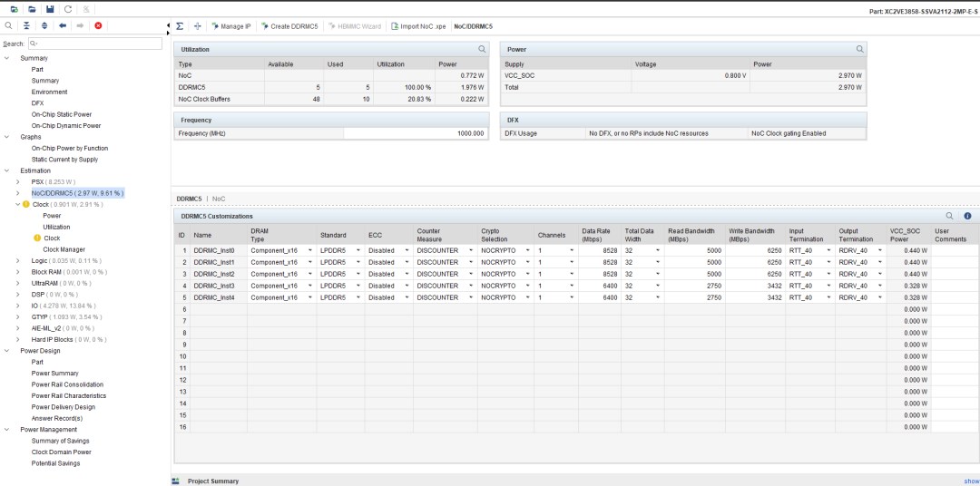This screenshot has width=980, height=486.
Task: Open Output Termination dropdown for DDRMC_Inst3
Action: 880,286
